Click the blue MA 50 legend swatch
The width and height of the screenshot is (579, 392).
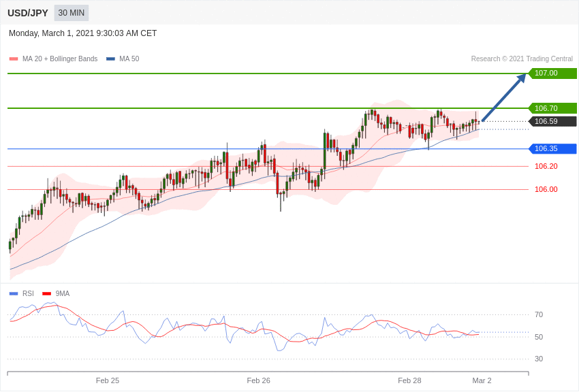tap(110, 59)
